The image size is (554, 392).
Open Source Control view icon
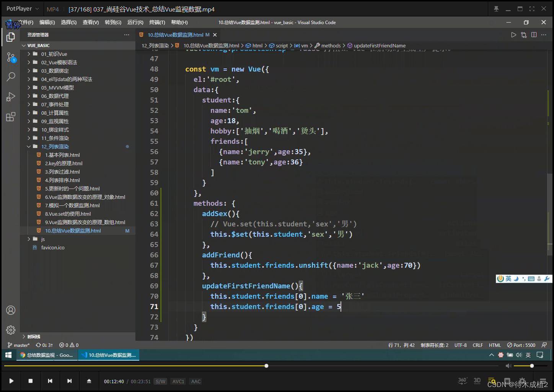(11, 57)
